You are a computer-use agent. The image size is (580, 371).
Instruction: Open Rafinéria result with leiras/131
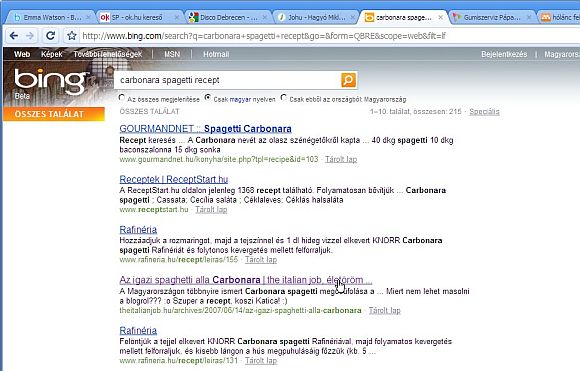pos(138,331)
